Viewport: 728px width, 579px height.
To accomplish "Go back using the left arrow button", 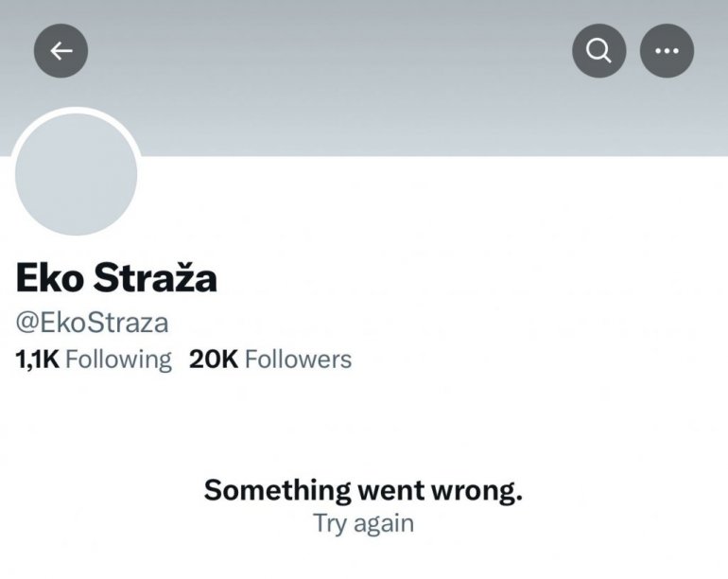I will [x=61, y=51].
